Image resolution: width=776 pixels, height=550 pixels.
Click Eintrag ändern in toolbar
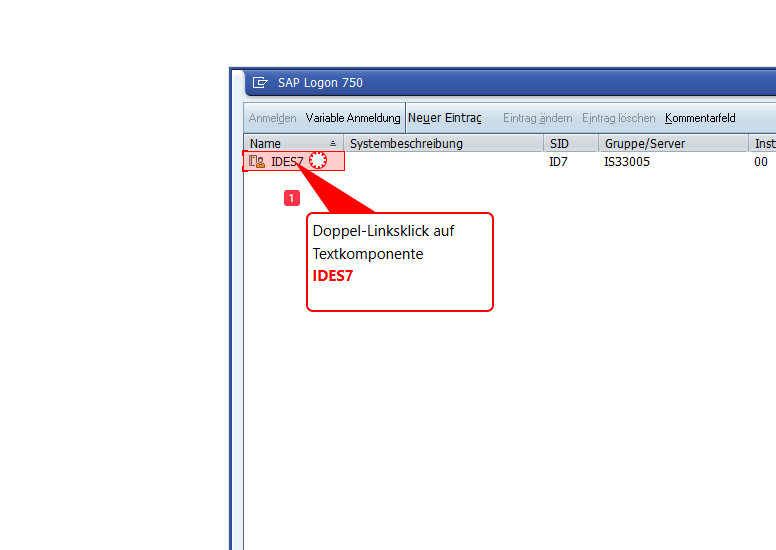tap(537, 118)
